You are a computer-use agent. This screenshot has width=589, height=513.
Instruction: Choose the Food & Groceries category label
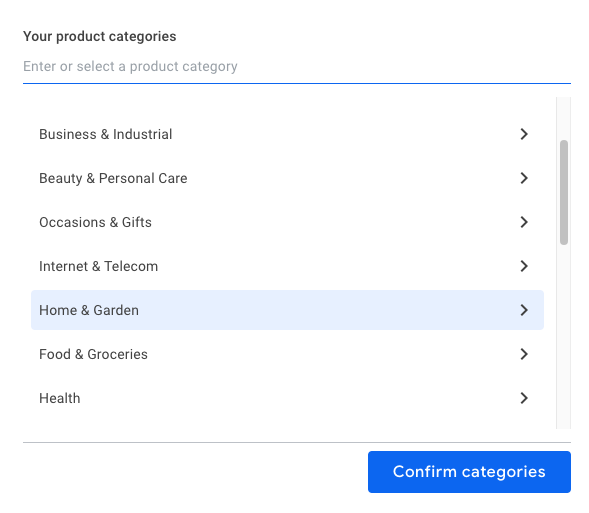pyautogui.click(x=94, y=354)
